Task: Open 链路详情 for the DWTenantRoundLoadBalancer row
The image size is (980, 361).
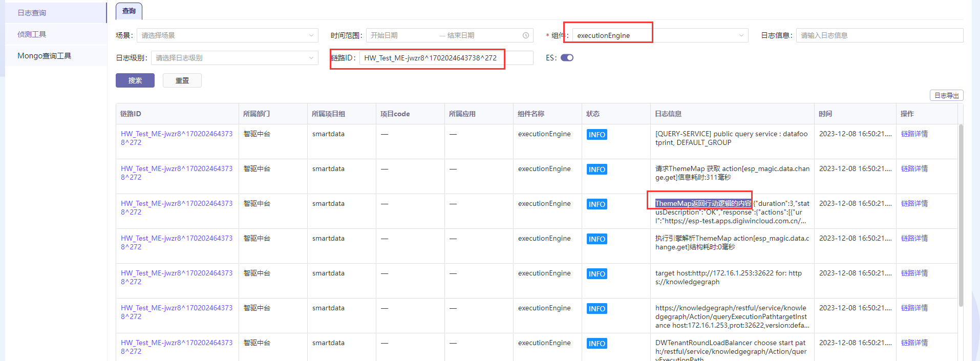Action: coord(914,343)
